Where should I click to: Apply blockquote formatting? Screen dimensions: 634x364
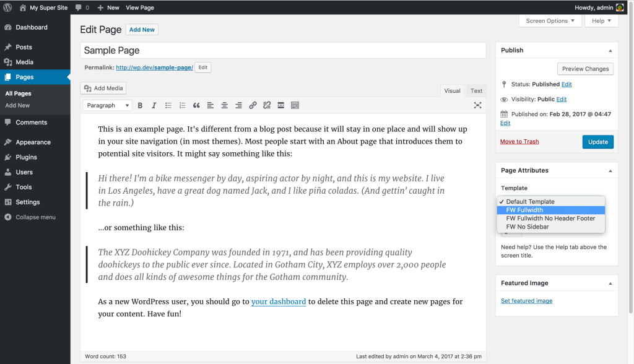[196, 105]
